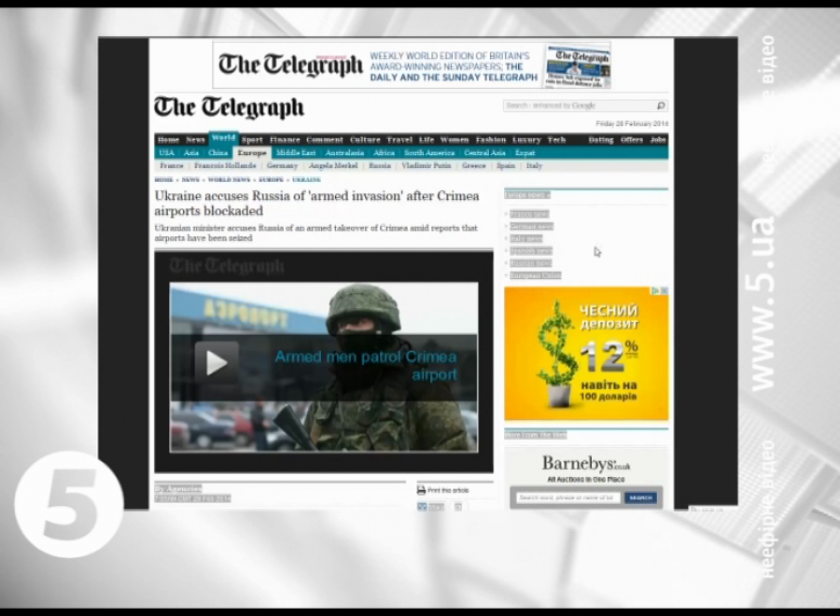Click The Telegraph masthead logo
The height and width of the screenshot is (616, 840).
coord(229,107)
